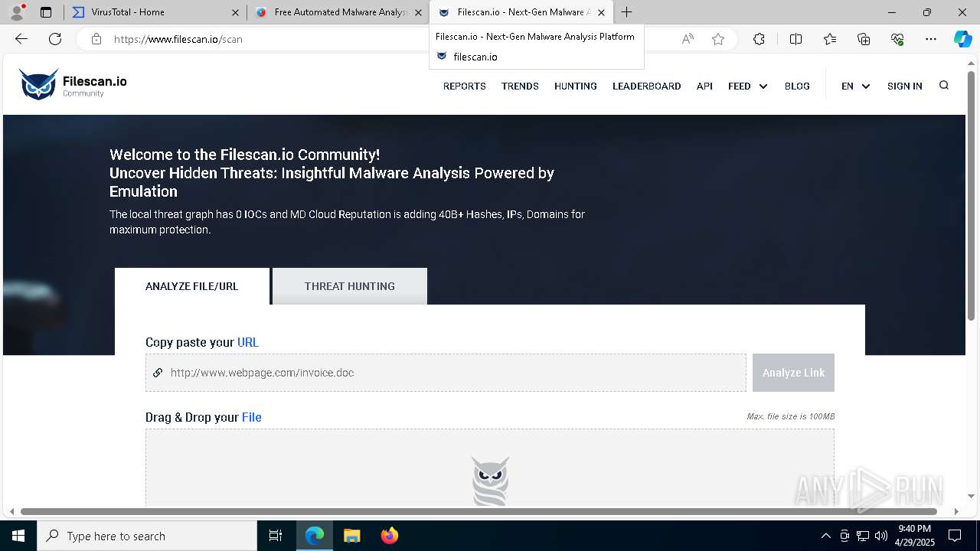This screenshot has height=551, width=980.
Task: Toggle Split screen view
Action: tap(795, 39)
